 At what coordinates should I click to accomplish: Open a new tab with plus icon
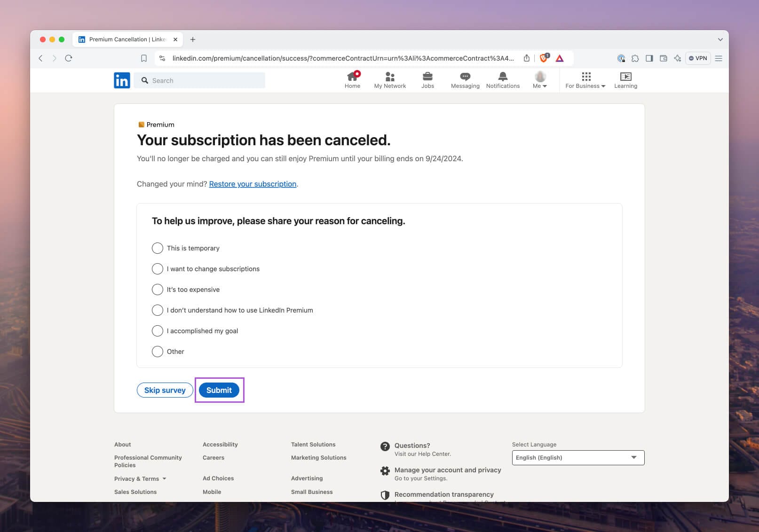(x=193, y=39)
